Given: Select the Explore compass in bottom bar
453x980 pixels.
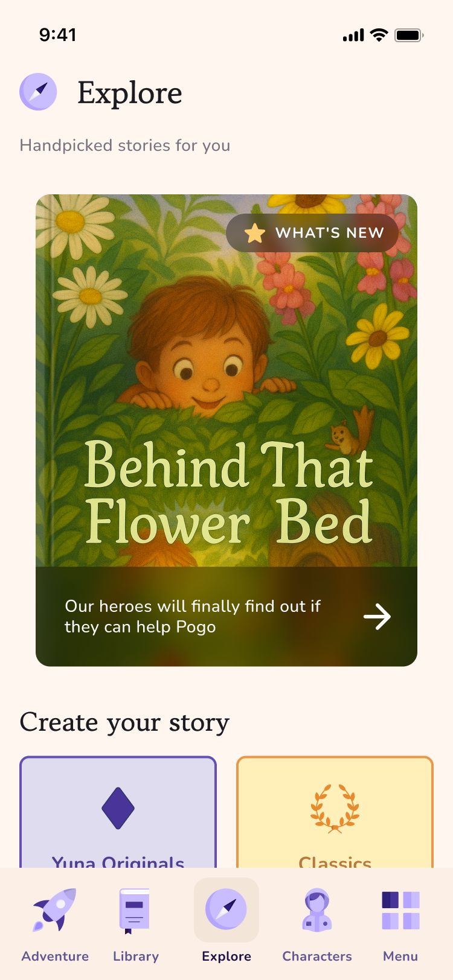Looking at the screenshot, I should coord(226,909).
